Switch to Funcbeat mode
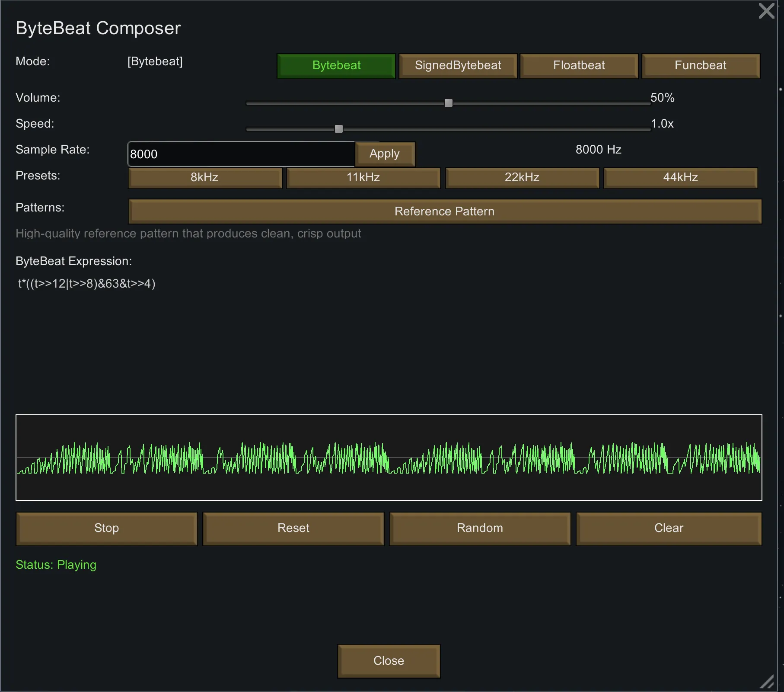 pos(700,66)
